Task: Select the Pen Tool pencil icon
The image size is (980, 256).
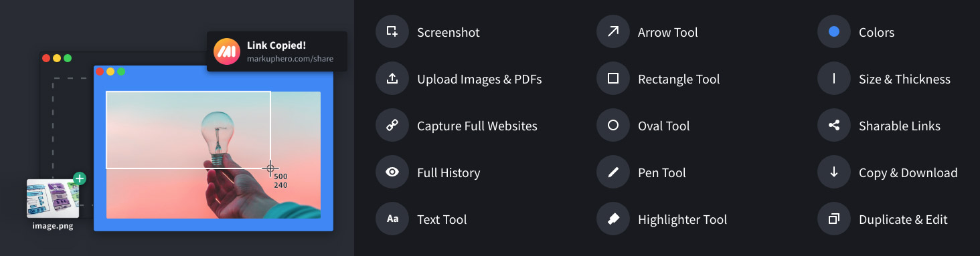Action: tap(613, 172)
